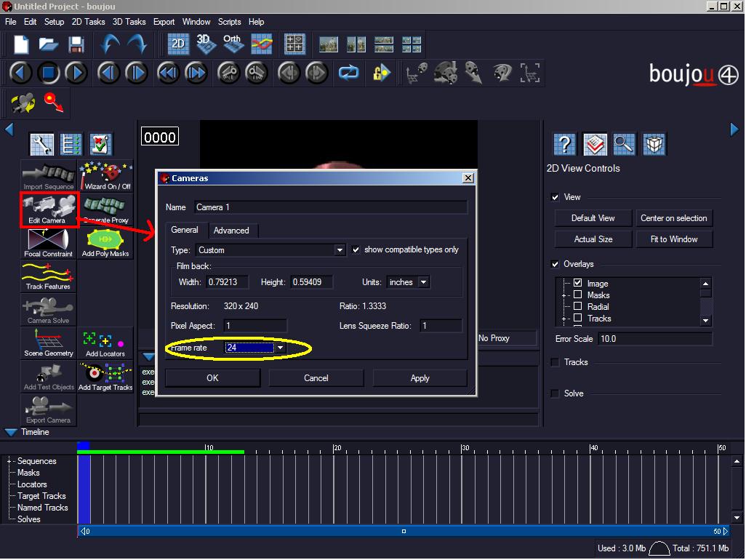Open the wrench toolbox icon
Screen dimensions: 746x560
[x=42, y=145]
